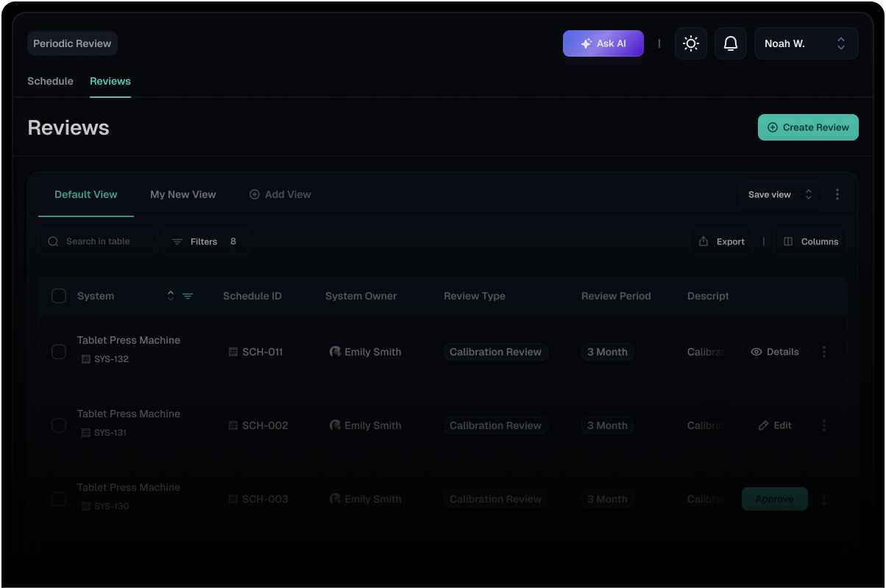
Task: Click in the Search in table field
Action: [98, 241]
